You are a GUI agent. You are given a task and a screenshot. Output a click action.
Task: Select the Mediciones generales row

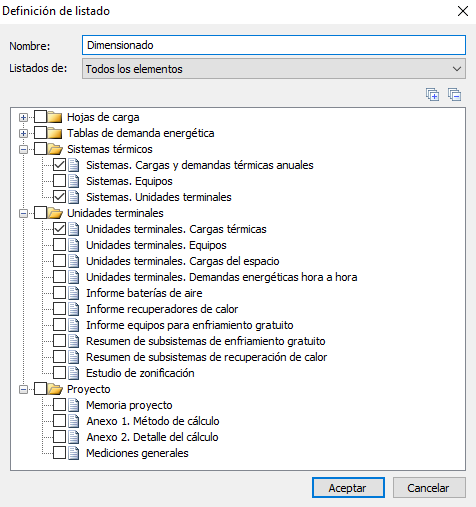(x=137, y=453)
